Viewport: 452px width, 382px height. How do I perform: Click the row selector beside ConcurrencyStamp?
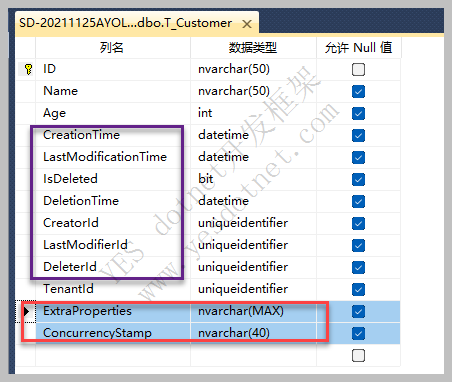25,333
